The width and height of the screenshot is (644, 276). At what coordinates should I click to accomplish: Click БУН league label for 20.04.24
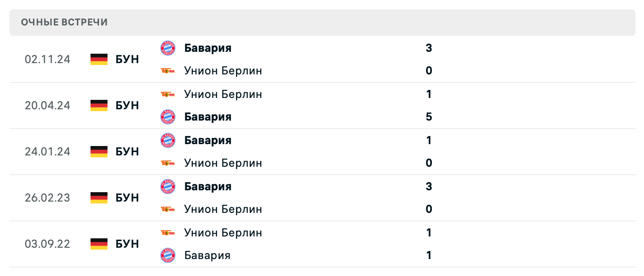[127, 106]
